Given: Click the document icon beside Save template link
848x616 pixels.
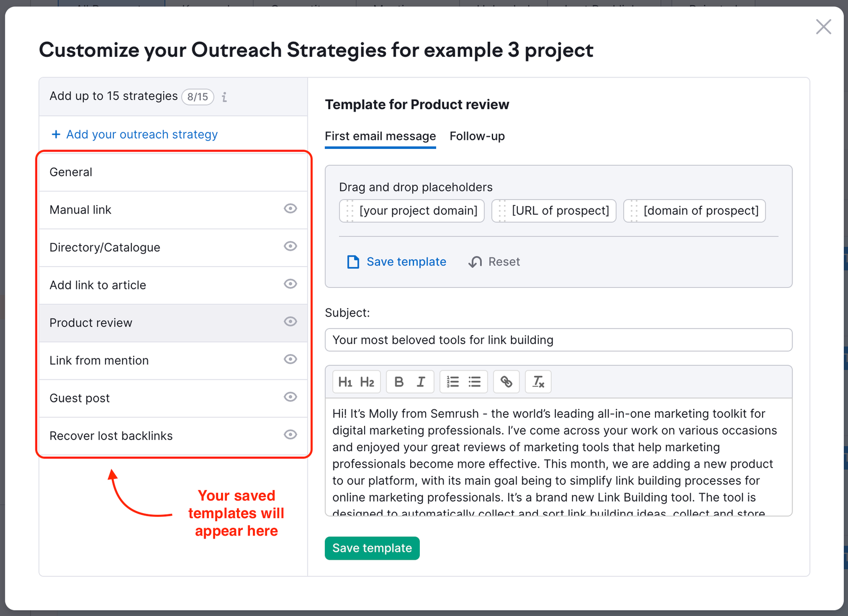Looking at the screenshot, I should tap(352, 261).
